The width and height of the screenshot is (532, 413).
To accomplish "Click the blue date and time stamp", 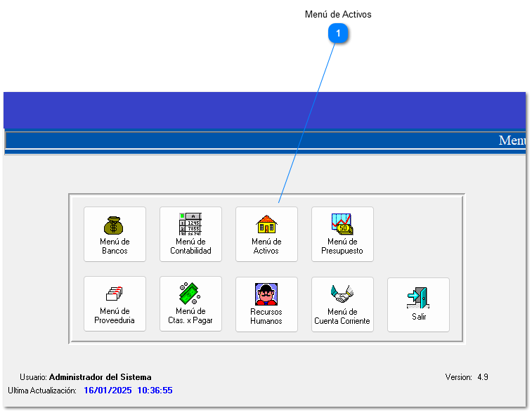I will click(x=128, y=390).
